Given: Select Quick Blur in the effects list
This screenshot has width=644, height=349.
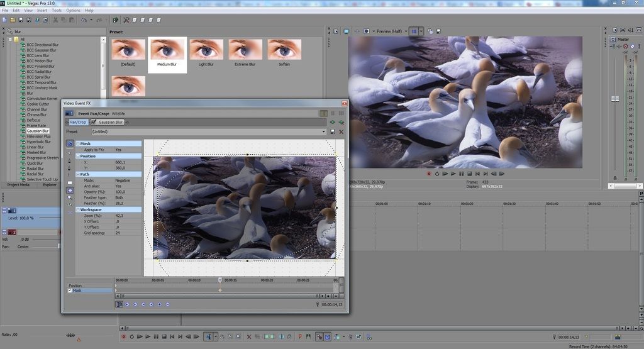Looking at the screenshot, I should tap(35, 163).
